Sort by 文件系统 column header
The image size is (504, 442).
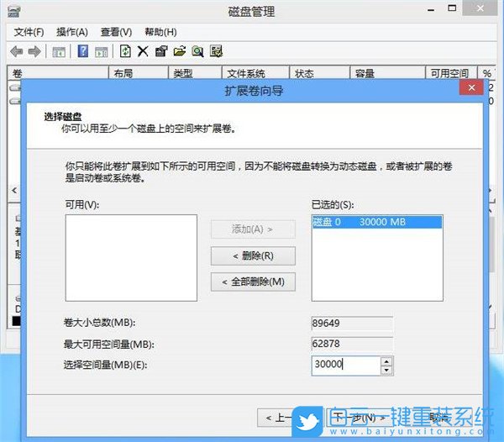[x=255, y=73]
